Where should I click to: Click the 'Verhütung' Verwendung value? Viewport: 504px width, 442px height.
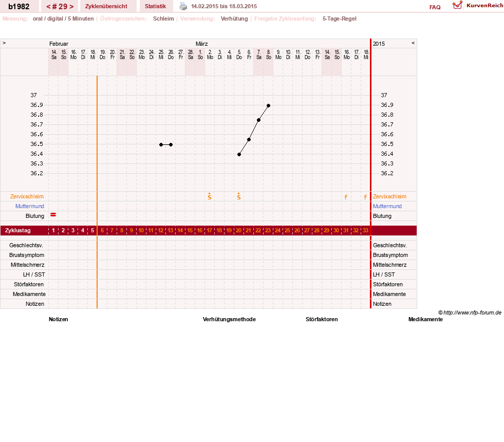point(234,19)
